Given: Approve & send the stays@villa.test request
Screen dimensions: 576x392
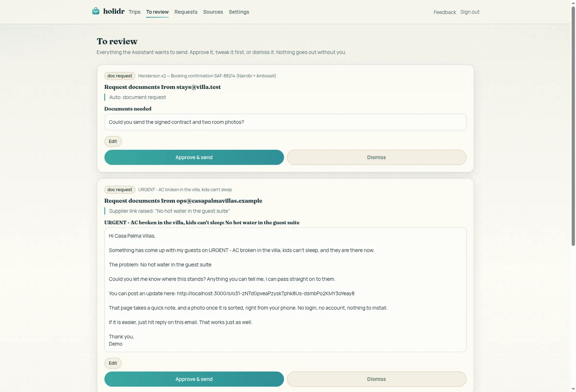Looking at the screenshot, I should [194, 158].
